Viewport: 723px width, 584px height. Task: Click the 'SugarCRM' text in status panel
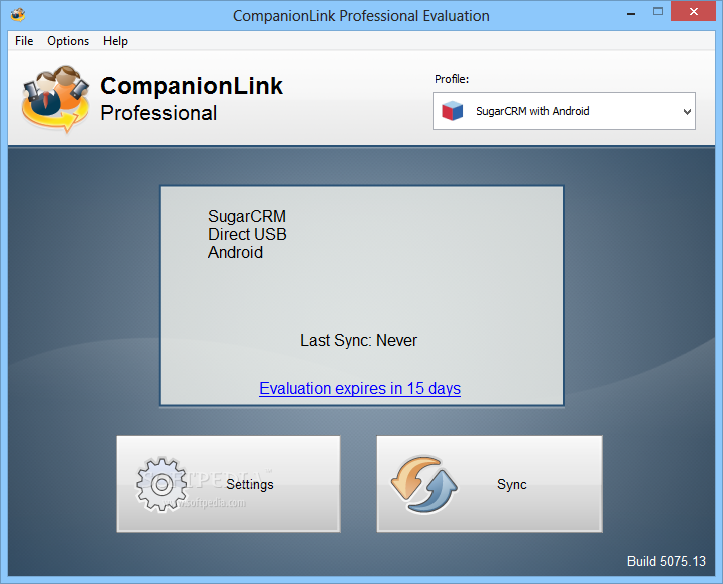(247, 216)
